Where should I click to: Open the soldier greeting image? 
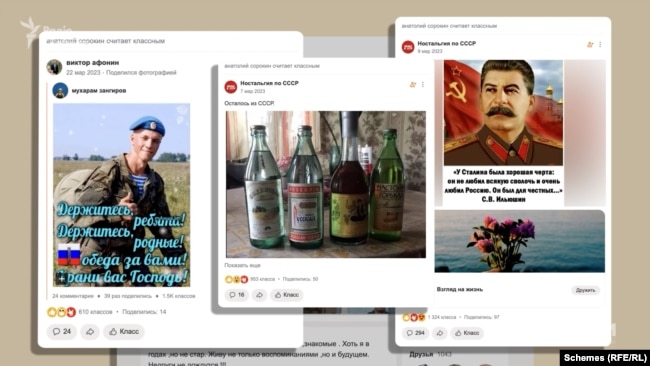point(121,195)
